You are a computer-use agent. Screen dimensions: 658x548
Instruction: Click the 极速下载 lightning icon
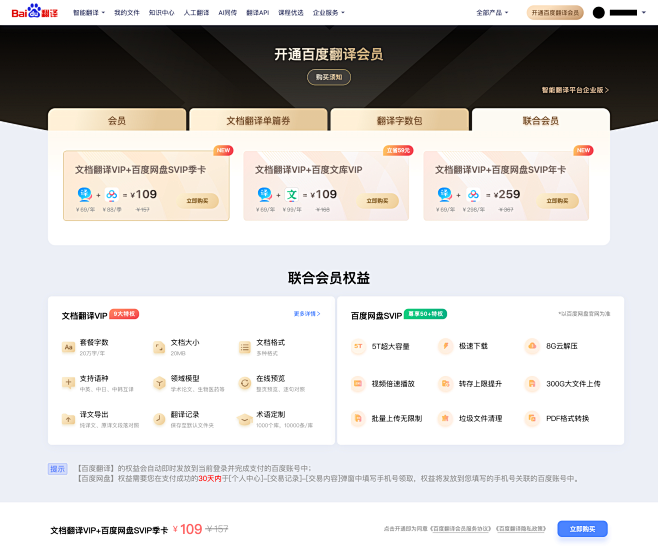(x=445, y=346)
